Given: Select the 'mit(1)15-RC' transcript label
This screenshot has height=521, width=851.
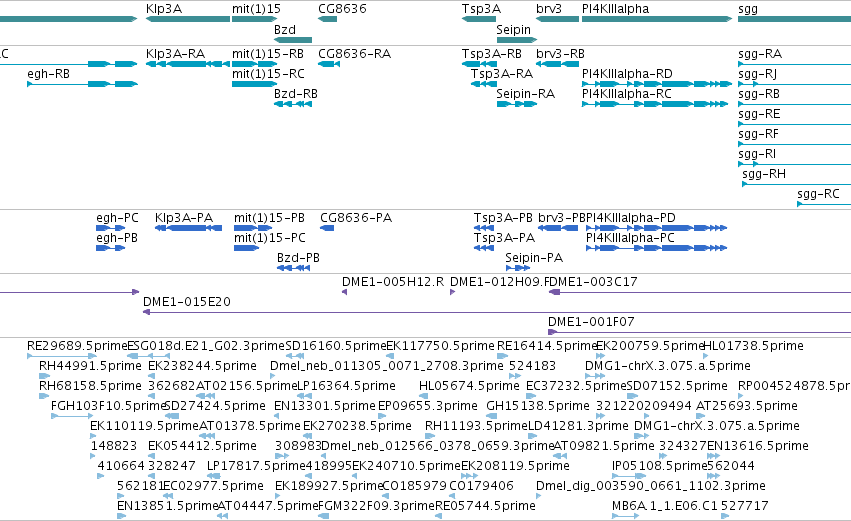Looking at the screenshot, I should (x=268, y=74).
